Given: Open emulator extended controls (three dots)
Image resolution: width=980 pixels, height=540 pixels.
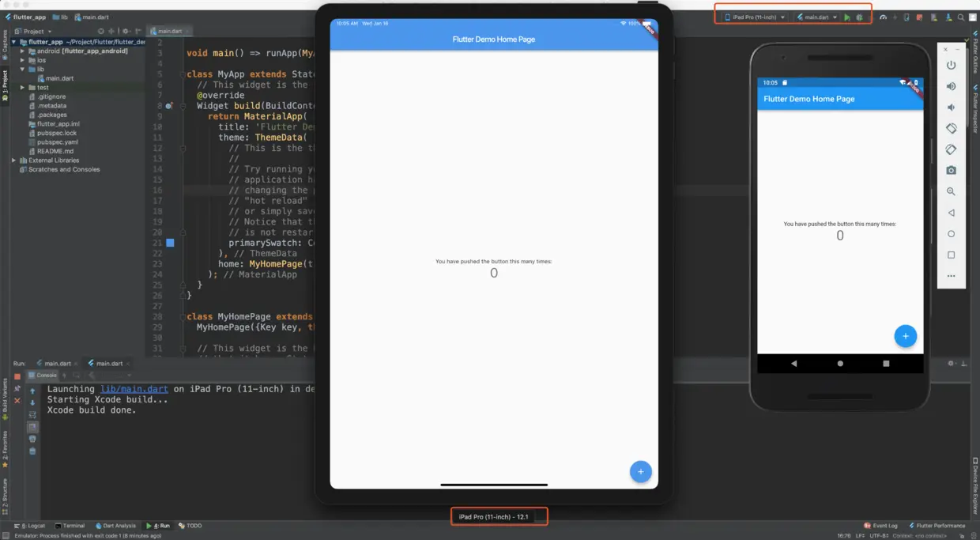Looking at the screenshot, I should coord(951,276).
